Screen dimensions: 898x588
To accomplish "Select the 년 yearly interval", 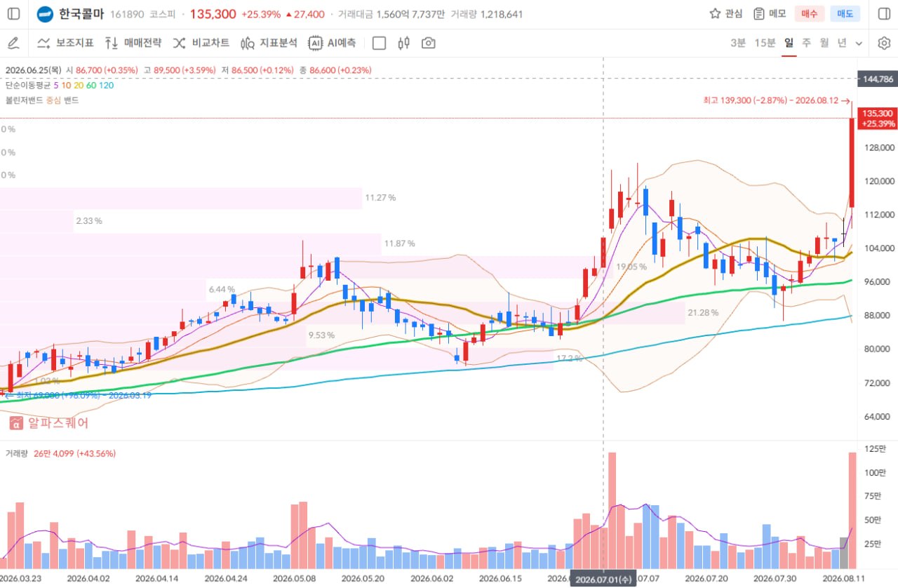I will coord(842,43).
